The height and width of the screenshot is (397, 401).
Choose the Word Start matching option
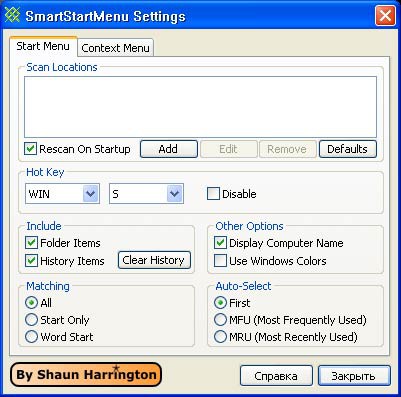point(31,337)
